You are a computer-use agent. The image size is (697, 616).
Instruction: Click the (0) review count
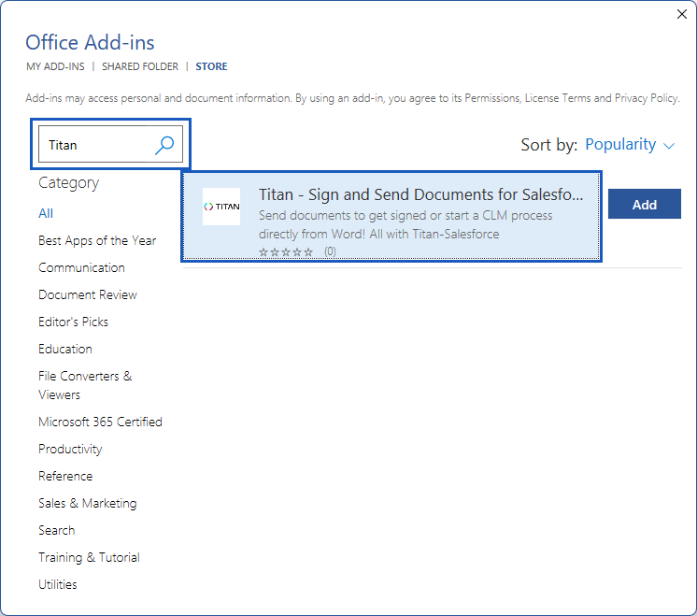tap(330, 252)
